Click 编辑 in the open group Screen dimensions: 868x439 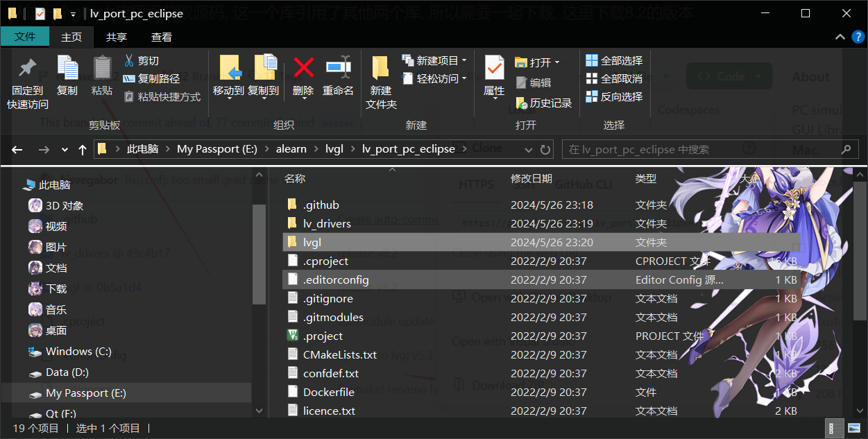(533, 83)
